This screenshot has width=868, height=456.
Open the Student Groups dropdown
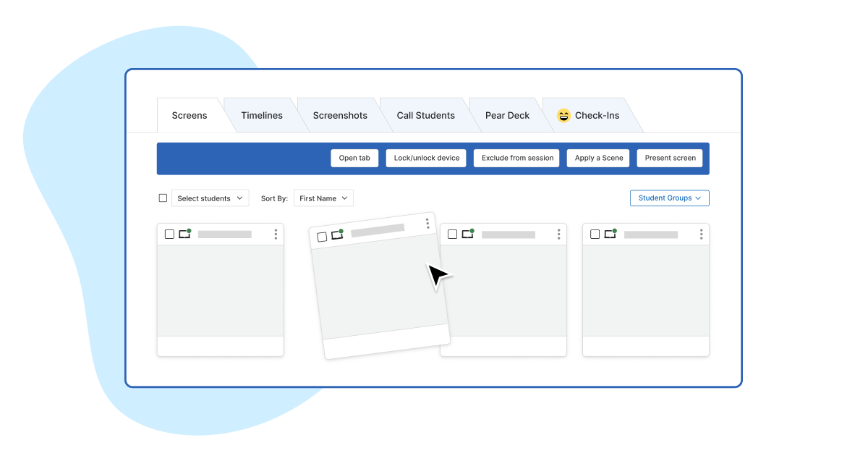670,198
